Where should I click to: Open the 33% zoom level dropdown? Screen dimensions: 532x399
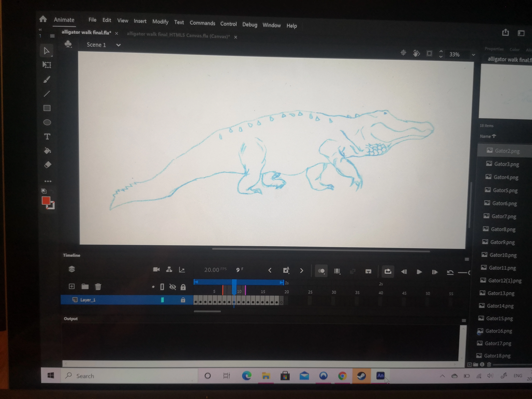click(473, 55)
